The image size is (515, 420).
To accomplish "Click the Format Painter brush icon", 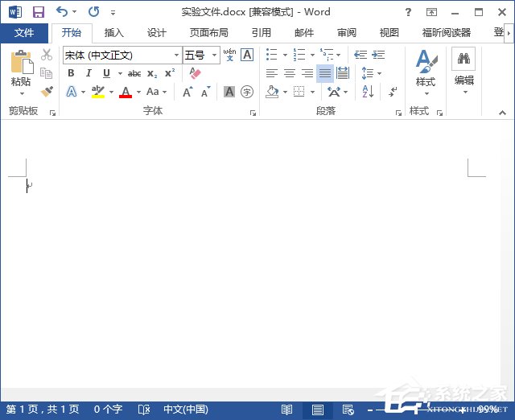I will [47, 91].
